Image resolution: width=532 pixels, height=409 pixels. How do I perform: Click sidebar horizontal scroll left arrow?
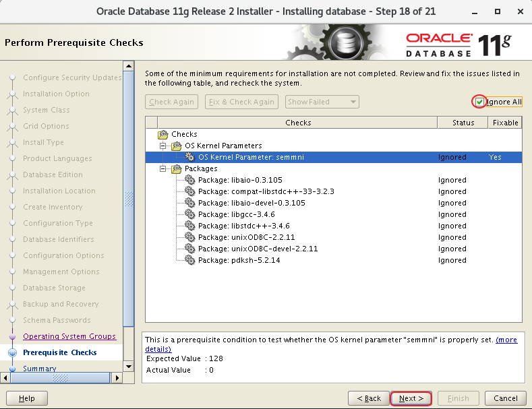(x=5, y=378)
